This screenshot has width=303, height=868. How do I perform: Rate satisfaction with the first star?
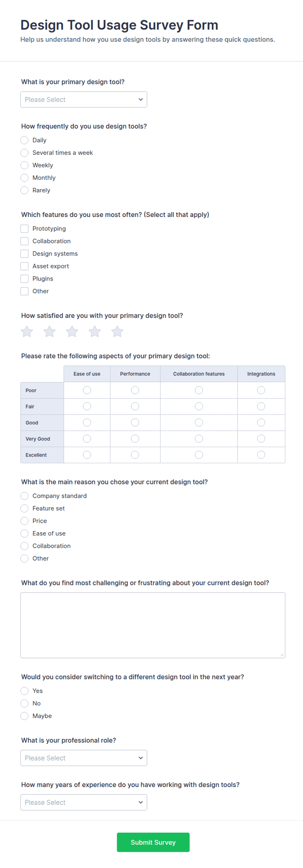tap(27, 331)
